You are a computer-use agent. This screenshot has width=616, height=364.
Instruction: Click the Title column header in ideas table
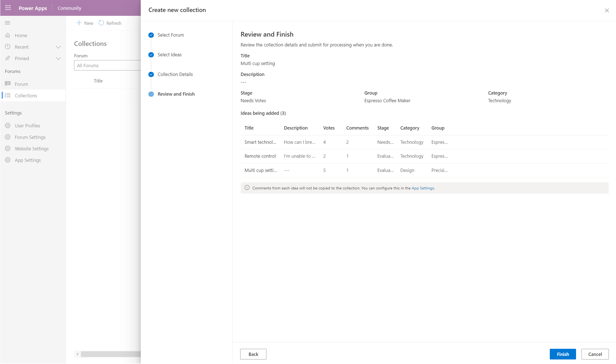coord(249,127)
